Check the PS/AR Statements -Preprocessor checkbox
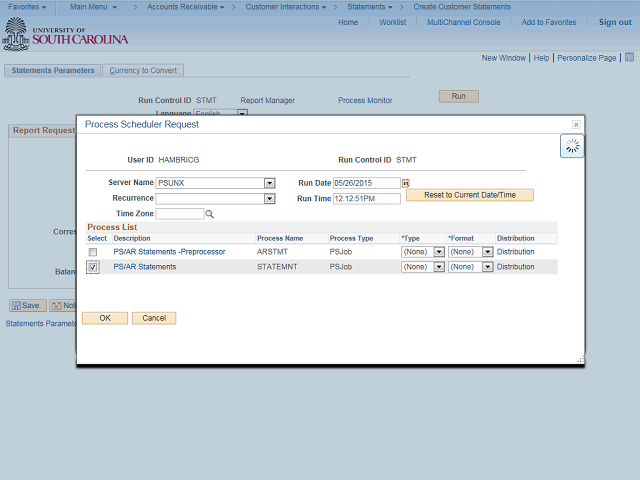This screenshot has height=480, width=640. click(93, 252)
